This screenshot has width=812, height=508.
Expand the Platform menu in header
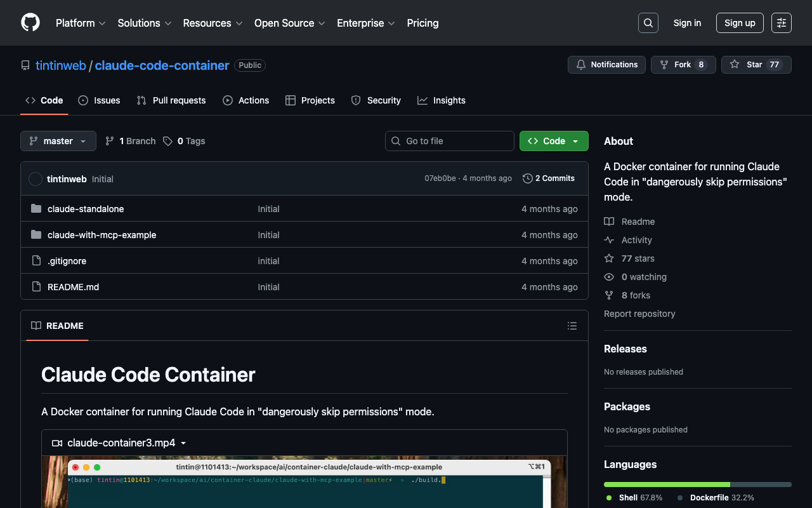81,23
